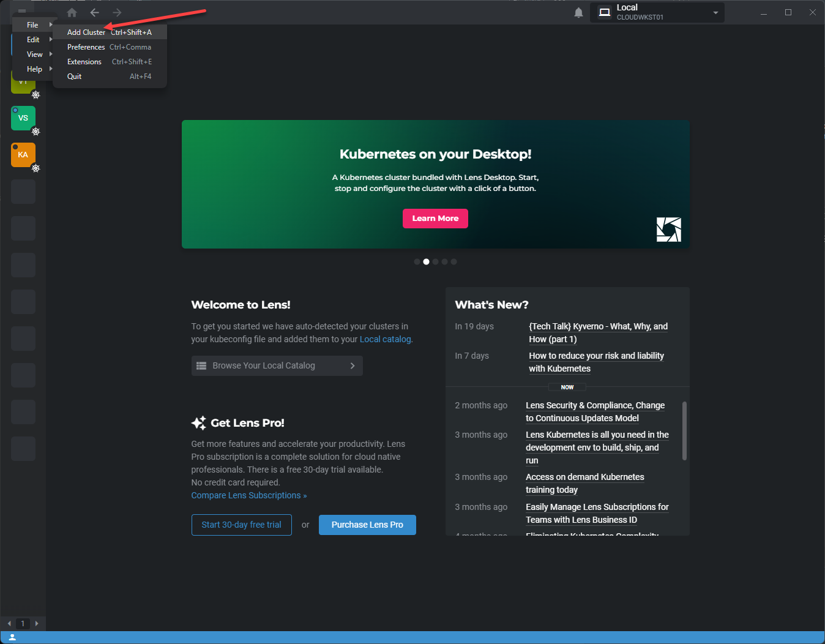The height and width of the screenshot is (644, 825).
Task: Click Browse Your Local Catalog button
Action: (x=277, y=365)
